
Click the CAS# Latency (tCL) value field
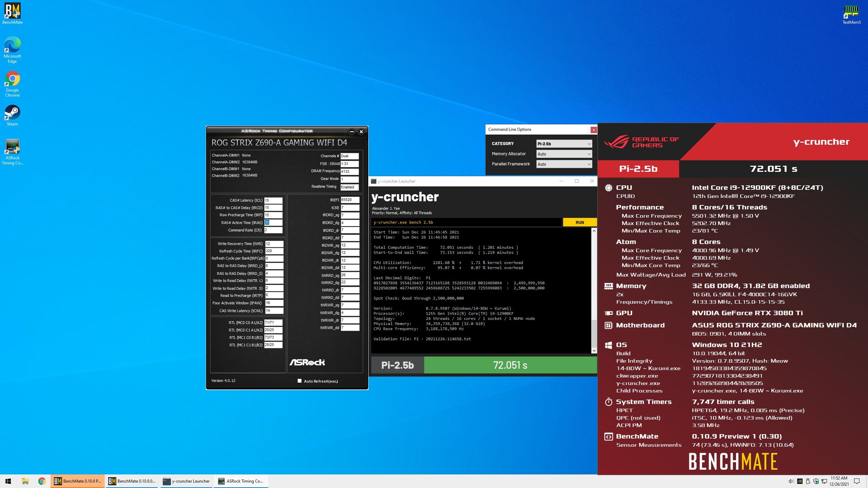coord(273,200)
